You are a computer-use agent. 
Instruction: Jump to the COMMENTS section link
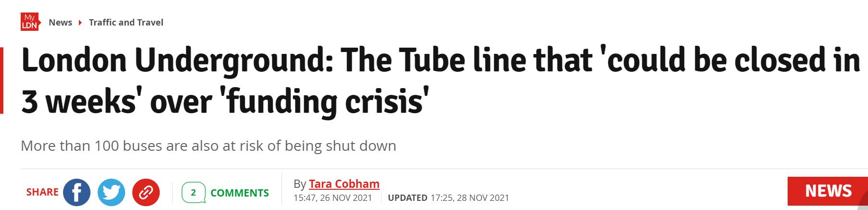click(x=240, y=193)
